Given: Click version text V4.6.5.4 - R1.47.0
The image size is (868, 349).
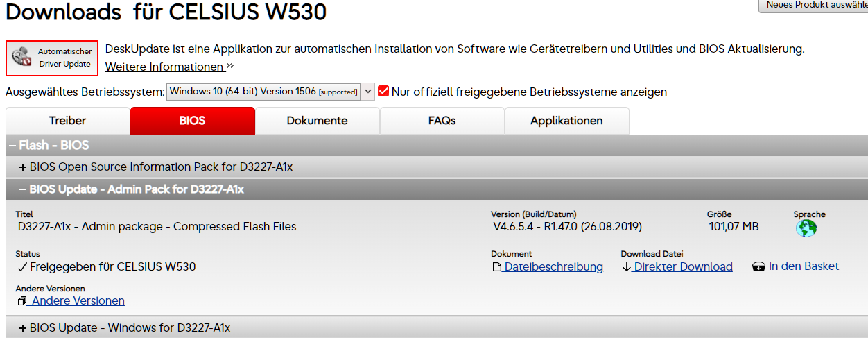Looking at the screenshot, I should pyautogui.click(x=567, y=227).
